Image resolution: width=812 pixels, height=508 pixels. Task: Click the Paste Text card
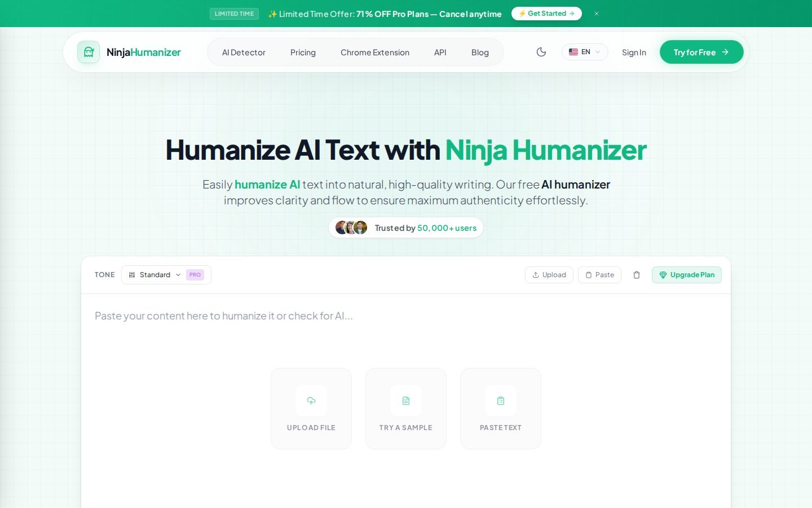501,409
